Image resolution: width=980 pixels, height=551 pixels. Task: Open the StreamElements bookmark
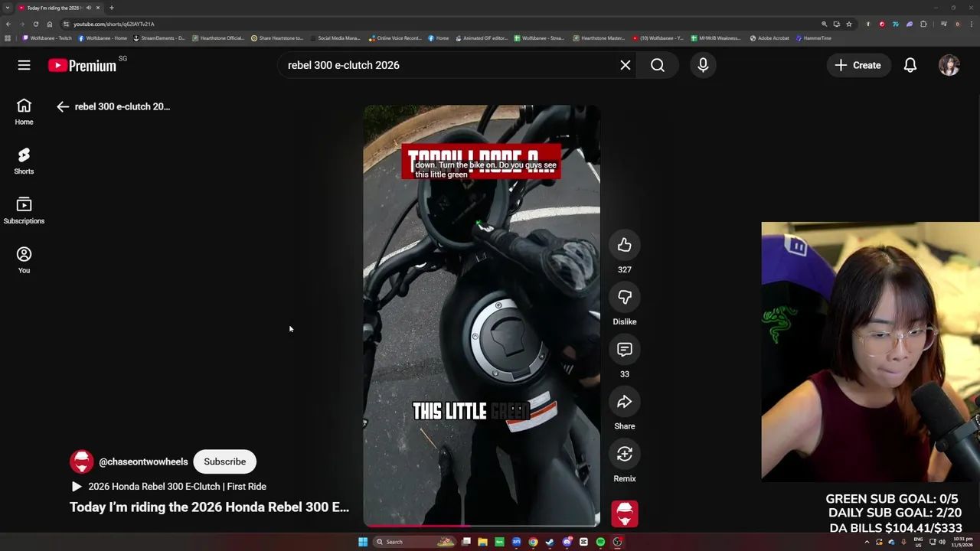(159, 38)
